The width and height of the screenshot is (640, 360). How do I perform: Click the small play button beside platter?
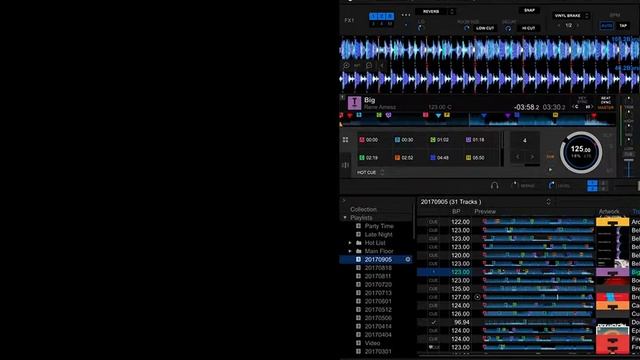[550, 169]
